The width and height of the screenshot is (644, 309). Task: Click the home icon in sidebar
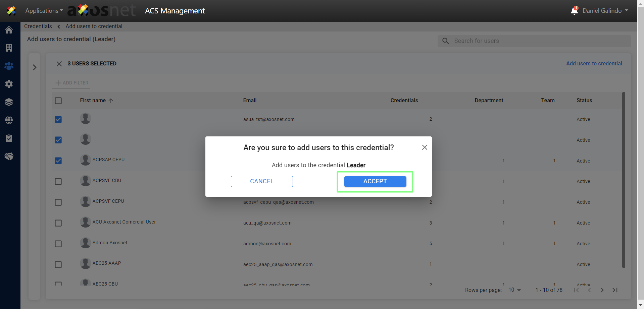pyautogui.click(x=9, y=30)
